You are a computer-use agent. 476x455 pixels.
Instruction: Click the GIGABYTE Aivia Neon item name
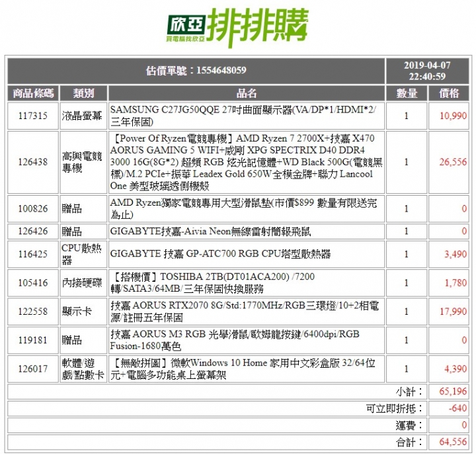(210, 231)
